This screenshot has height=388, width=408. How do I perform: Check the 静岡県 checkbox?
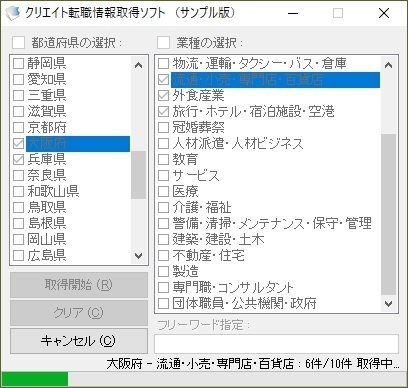tap(18, 63)
